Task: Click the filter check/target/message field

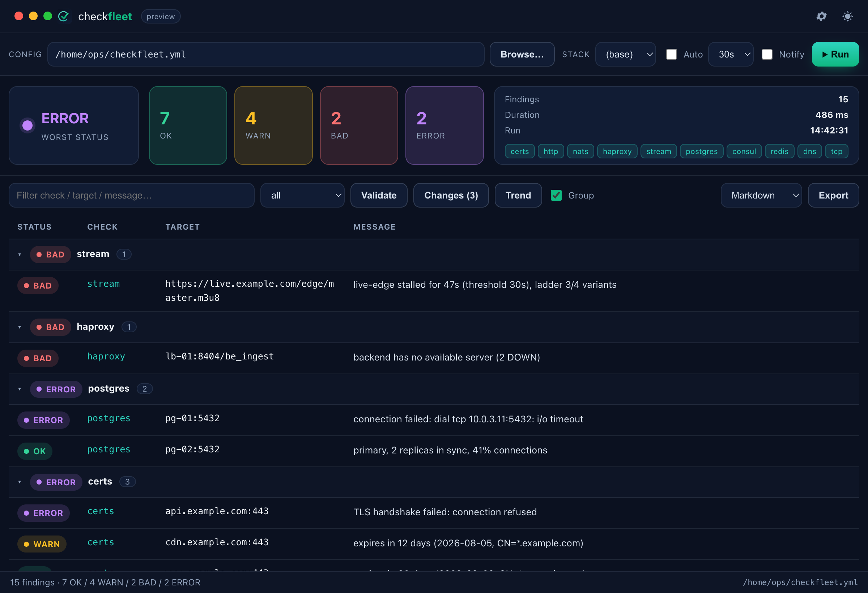Action: click(132, 195)
